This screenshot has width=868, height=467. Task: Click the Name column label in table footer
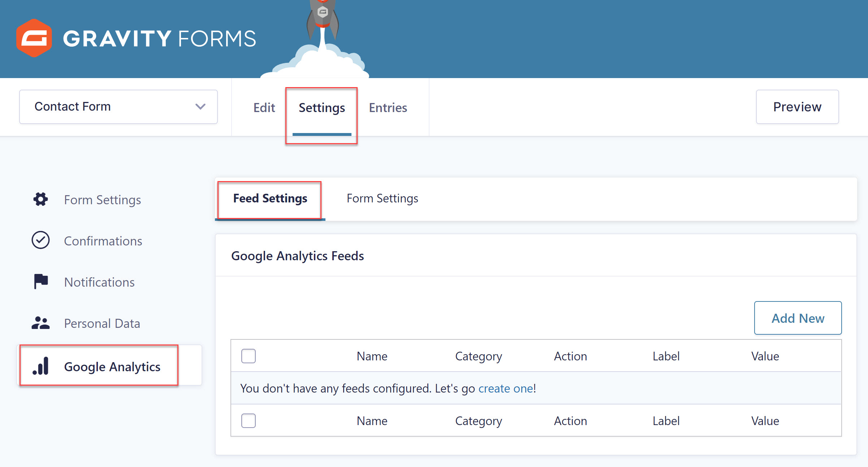372,421
